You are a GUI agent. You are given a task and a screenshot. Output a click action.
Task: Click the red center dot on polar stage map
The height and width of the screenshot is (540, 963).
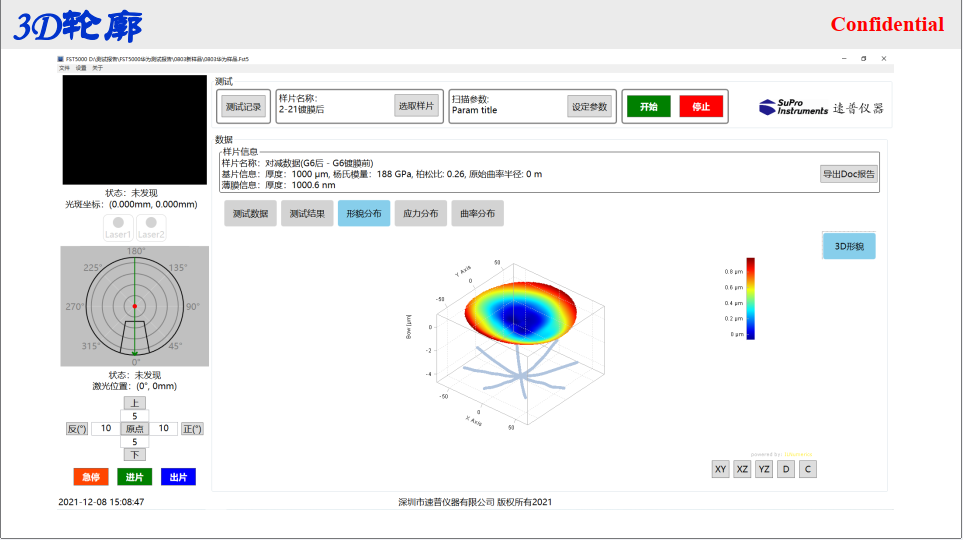[135, 306]
